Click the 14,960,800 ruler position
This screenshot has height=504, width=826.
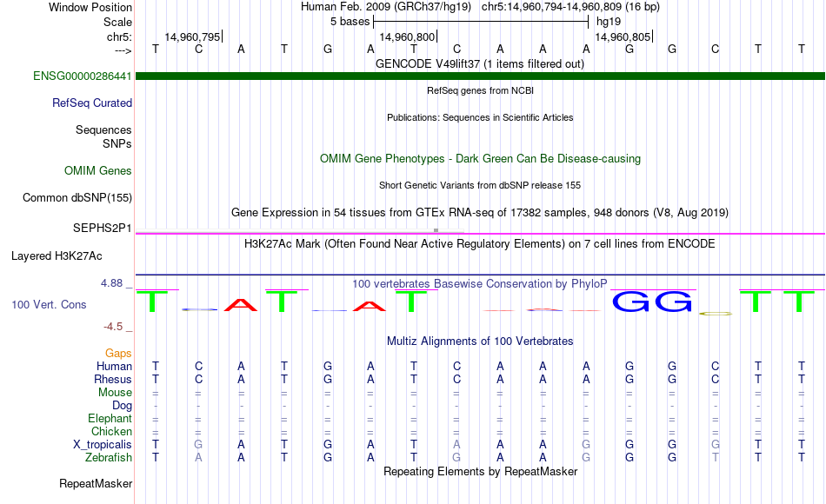click(408, 36)
